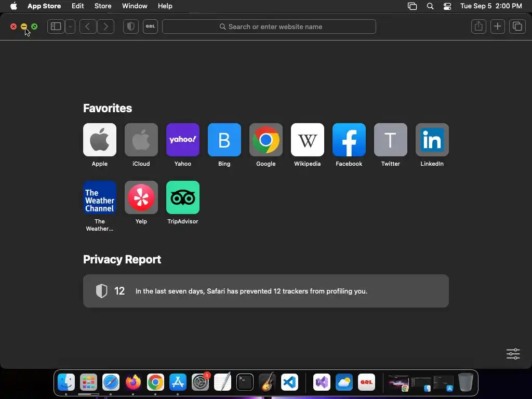Restore minimized App Store window in Dock
532x399 pixels.
point(444,383)
